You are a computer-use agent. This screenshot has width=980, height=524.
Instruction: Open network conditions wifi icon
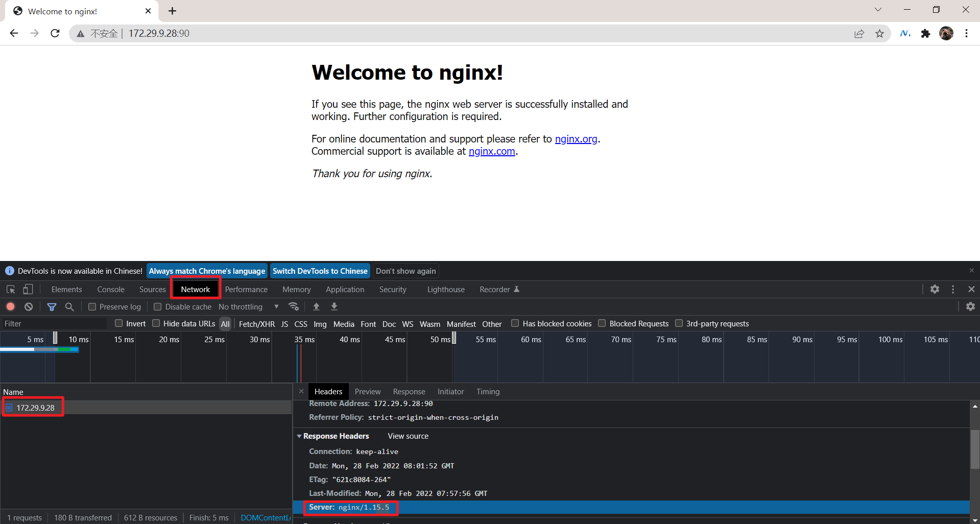click(x=293, y=306)
